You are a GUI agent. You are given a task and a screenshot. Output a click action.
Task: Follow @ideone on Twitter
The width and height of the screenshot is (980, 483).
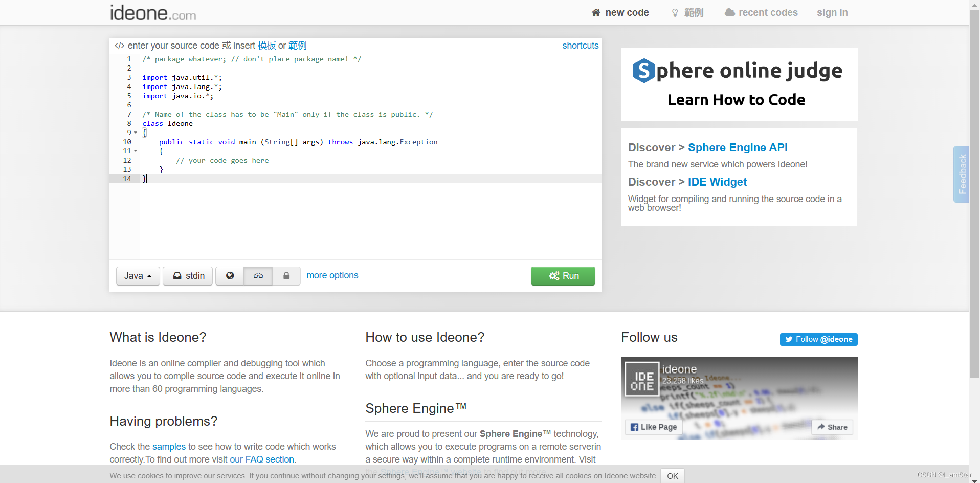(x=818, y=339)
